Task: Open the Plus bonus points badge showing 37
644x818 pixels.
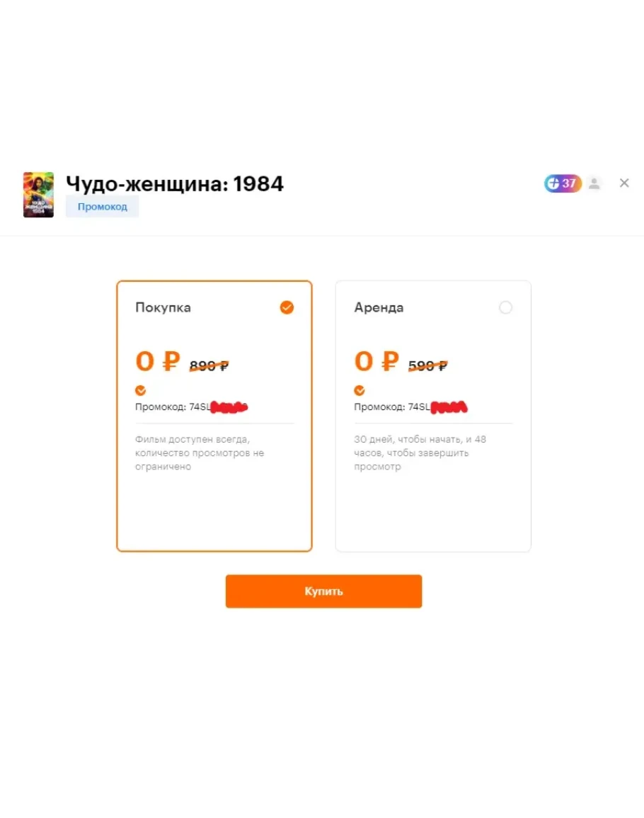Action: click(x=563, y=183)
